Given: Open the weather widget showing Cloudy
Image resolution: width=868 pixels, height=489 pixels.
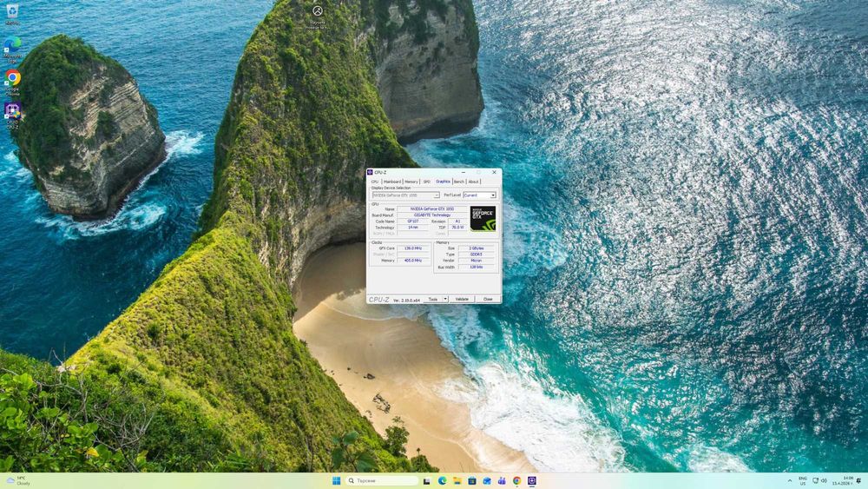Looking at the screenshot, I should 17,480.
